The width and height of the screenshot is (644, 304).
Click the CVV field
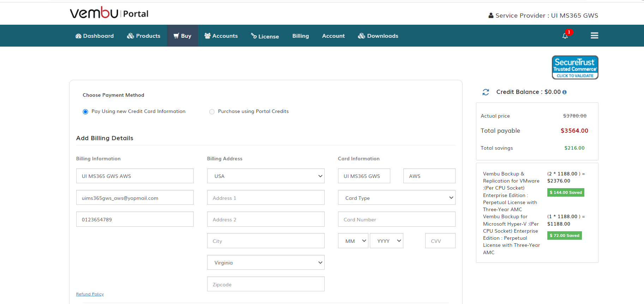pyautogui.click(x=440, y=241)
